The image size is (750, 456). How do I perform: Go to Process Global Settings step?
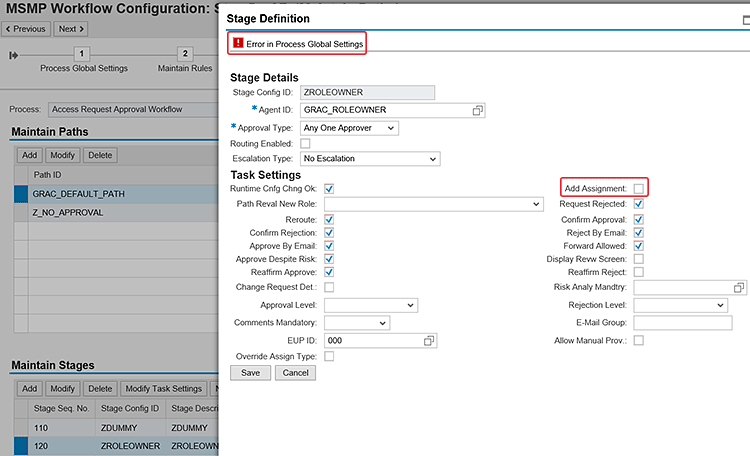[83, 54]
